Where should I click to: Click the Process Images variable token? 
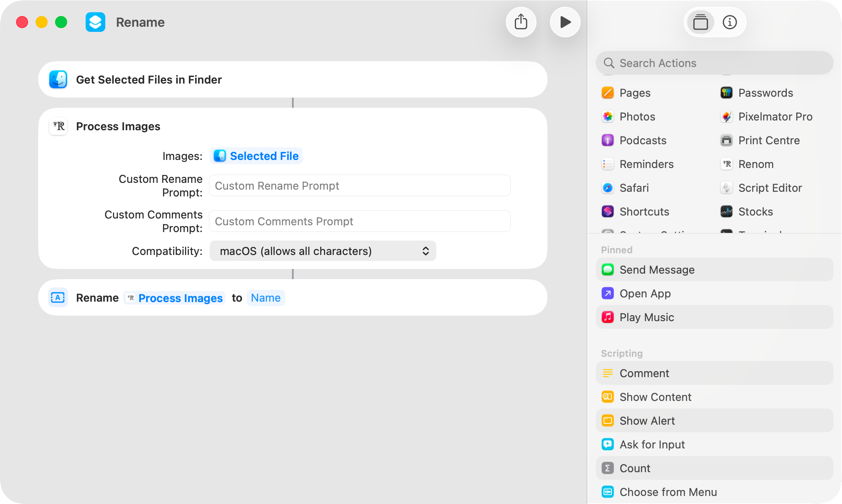coord(174,298)
